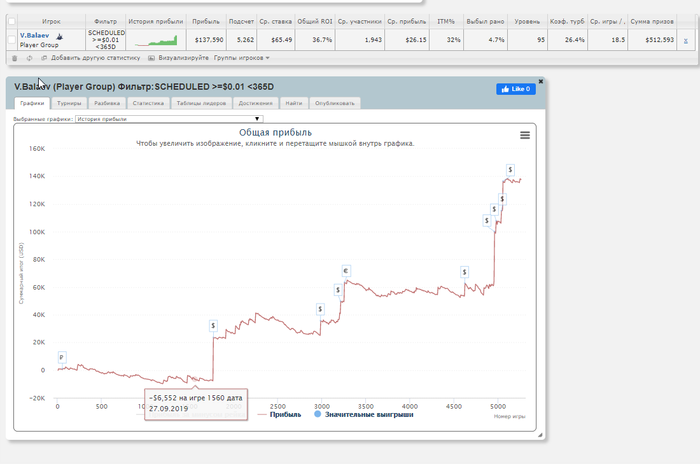Select the Опубликовать tab
700x464 pixels.
tap(335, 103)
